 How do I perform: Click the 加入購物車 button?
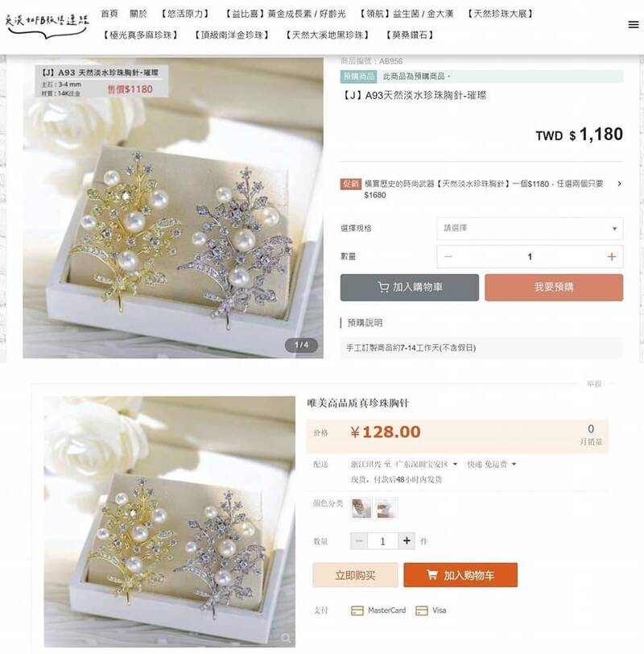point(409,288)
